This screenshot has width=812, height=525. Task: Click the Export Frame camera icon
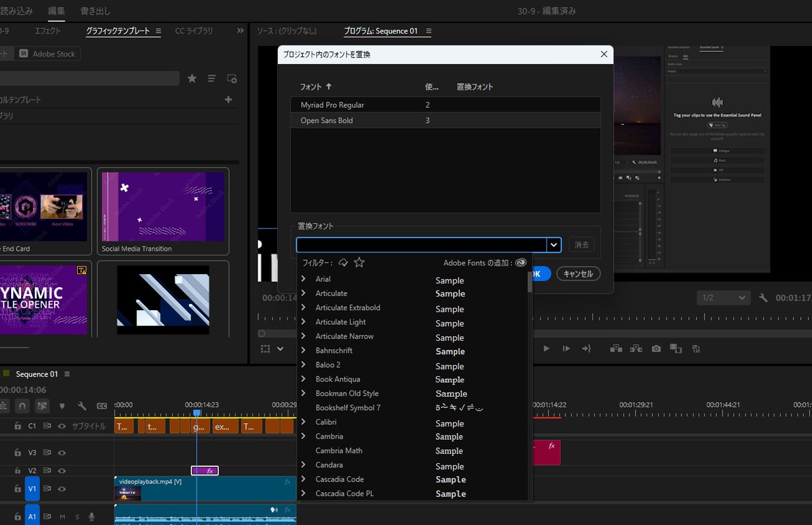click(x=656, y=348)
